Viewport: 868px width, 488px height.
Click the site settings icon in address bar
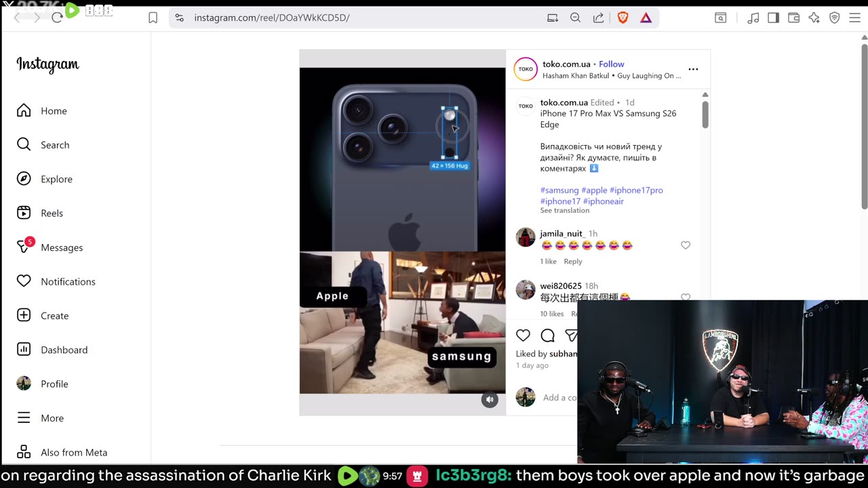coord(179,18)
